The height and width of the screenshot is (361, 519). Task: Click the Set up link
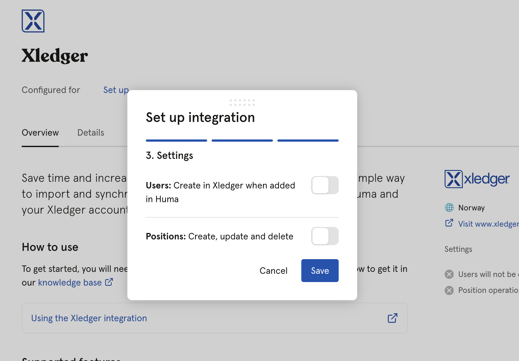click(116, 90)
